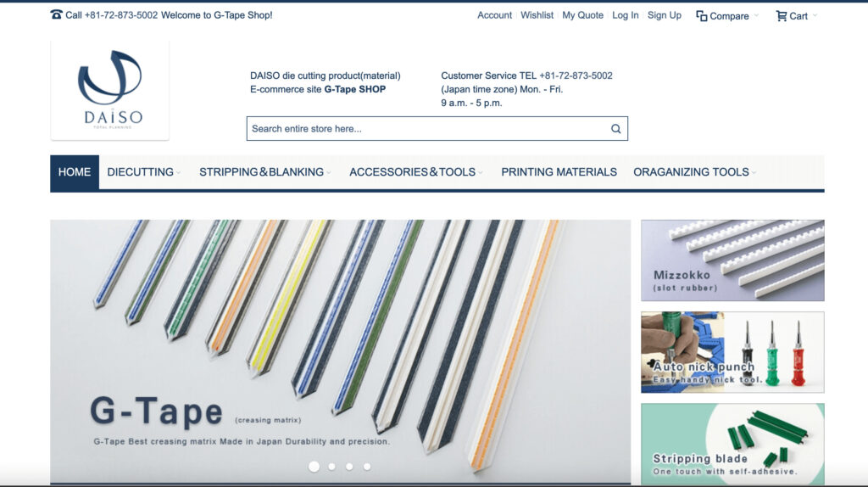Select the second carousel slide dot

[x=331, y=467]
